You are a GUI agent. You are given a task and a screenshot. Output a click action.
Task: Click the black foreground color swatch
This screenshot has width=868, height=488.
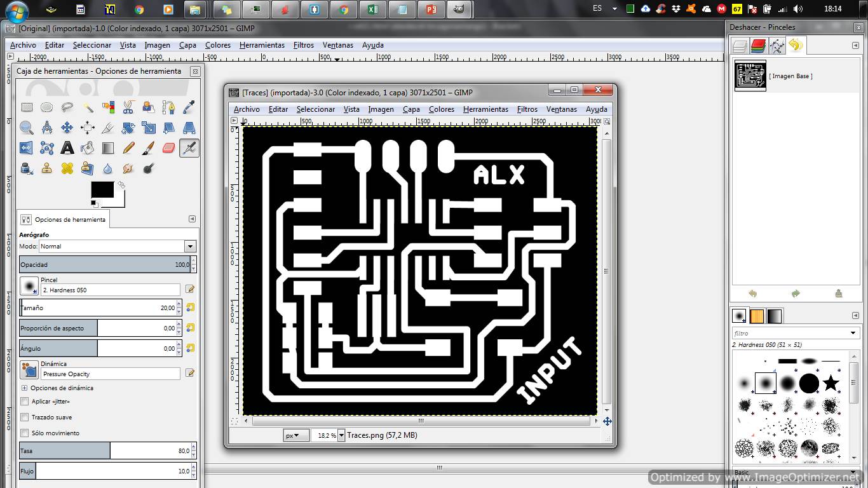click(102, 189)
